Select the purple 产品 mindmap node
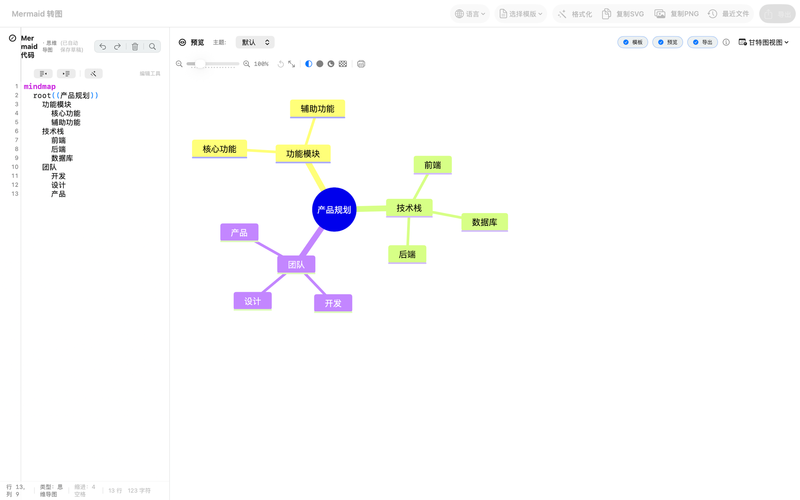Image resolution: width=800 pixels, height=500 pixels. point(239,232)
